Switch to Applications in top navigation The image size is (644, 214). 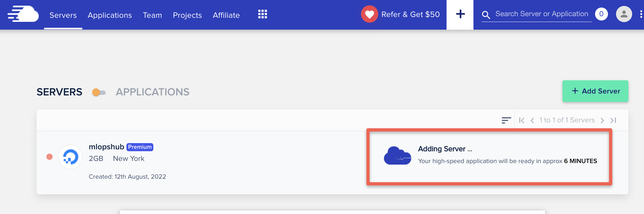110,15
